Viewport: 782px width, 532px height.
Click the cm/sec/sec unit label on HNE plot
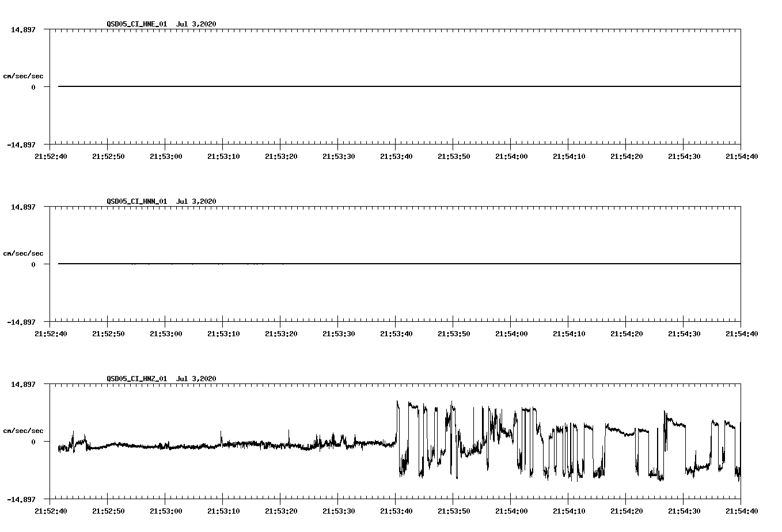pyautogui.click(x=23, y=76)
